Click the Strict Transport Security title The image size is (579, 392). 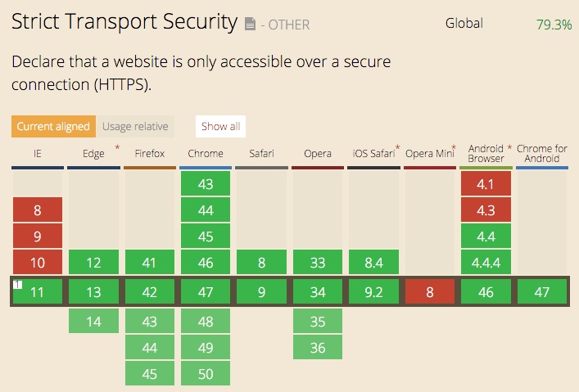[x=124, y=22]
